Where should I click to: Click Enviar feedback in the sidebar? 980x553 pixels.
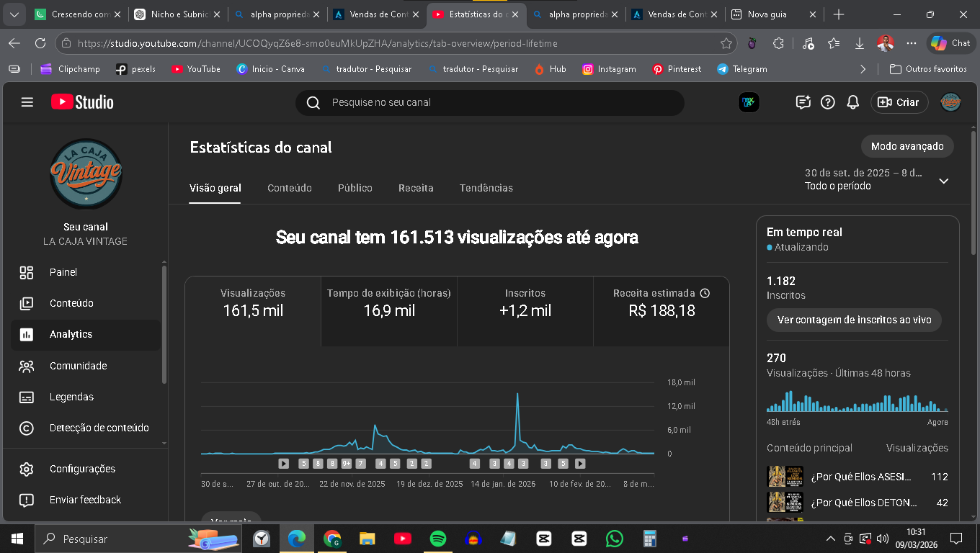86,500
